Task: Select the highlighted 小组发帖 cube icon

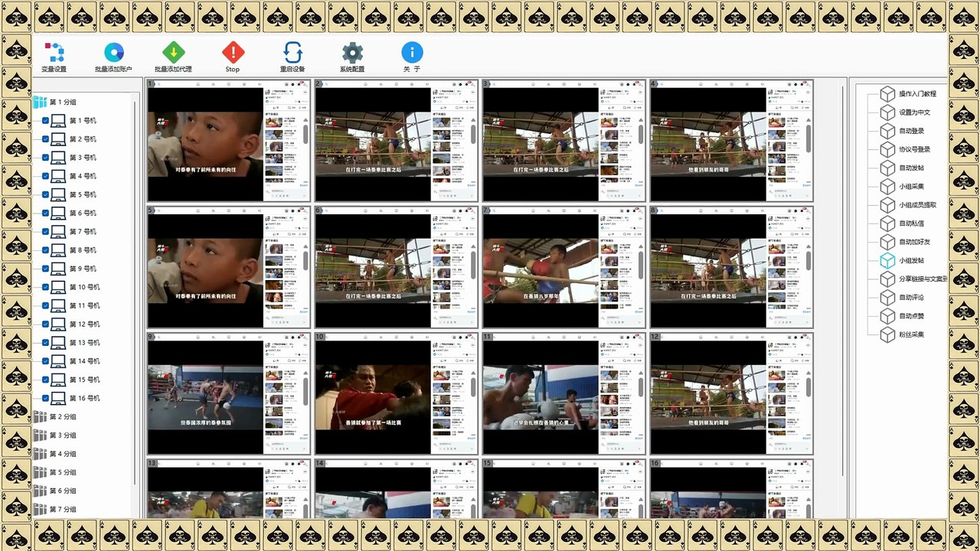Action: (887, 261)
